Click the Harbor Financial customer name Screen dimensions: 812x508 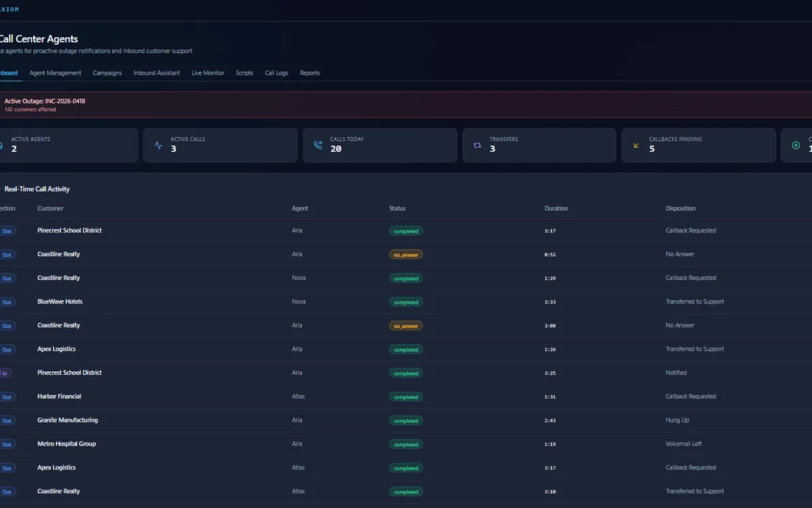pos(60,396)
